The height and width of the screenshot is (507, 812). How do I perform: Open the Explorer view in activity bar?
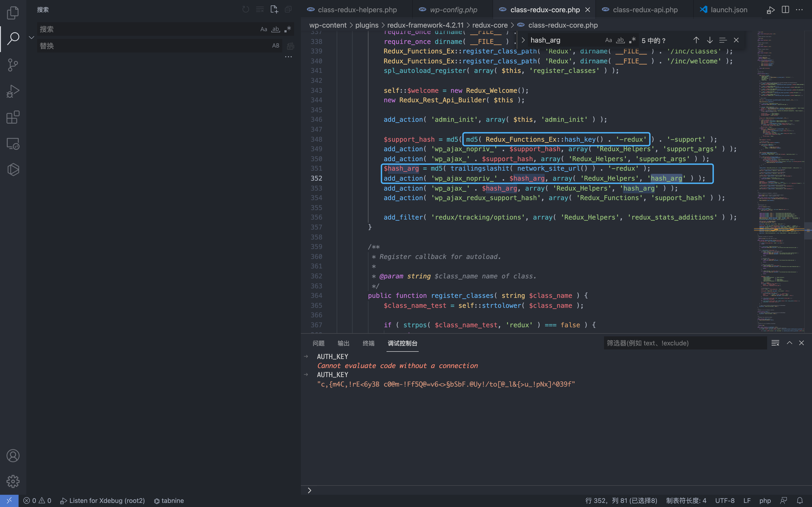click(x=13, y=13)
